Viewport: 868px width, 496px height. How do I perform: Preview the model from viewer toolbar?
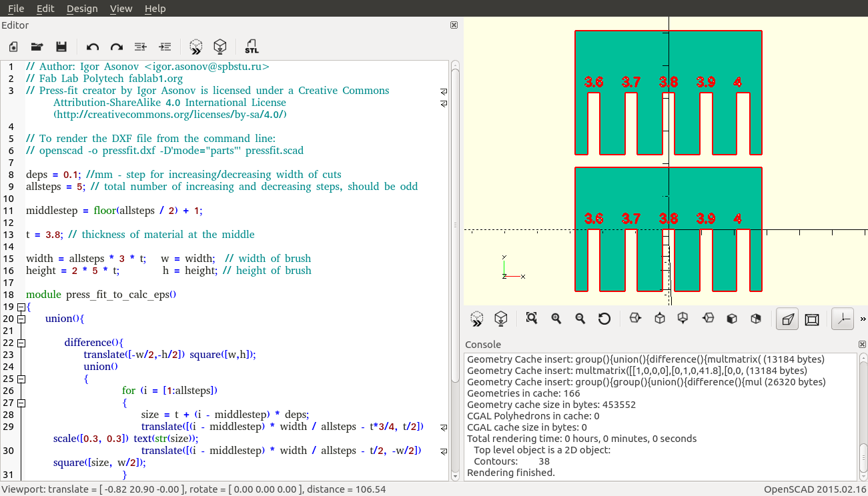point(477,319)
